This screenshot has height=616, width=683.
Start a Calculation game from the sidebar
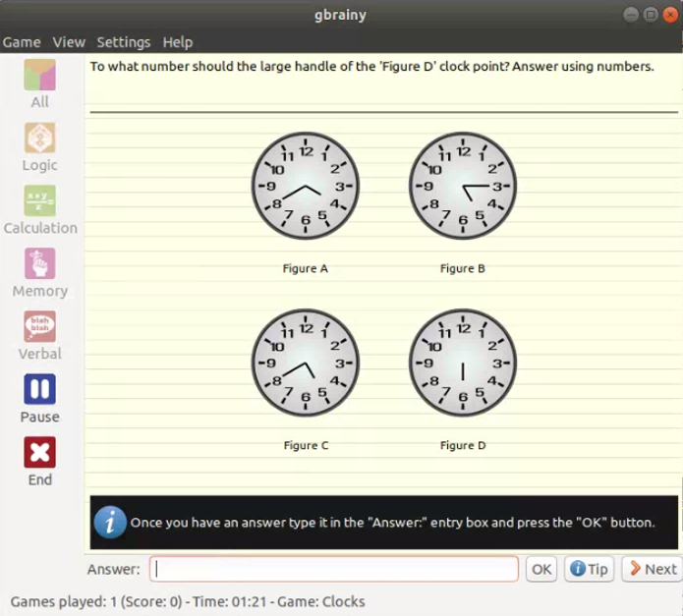(39, 201)
